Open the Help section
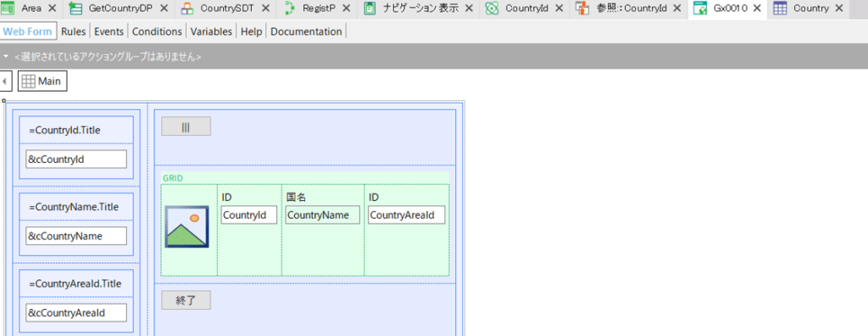This screenshot has height=336, width=868. click(251, 31)
